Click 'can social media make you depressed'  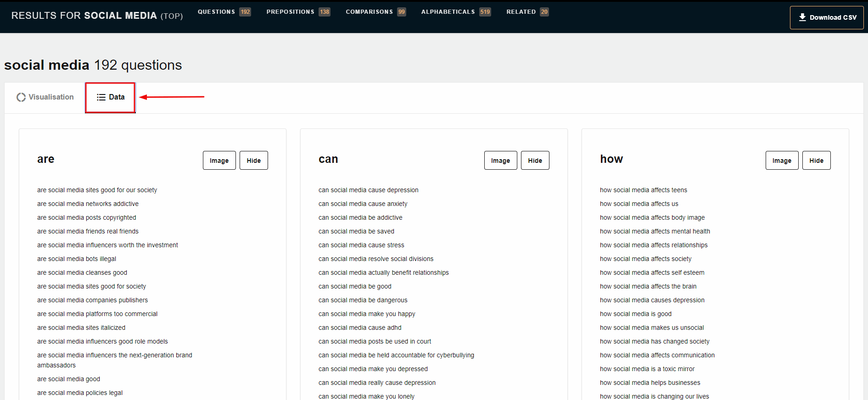click(373, 369)
